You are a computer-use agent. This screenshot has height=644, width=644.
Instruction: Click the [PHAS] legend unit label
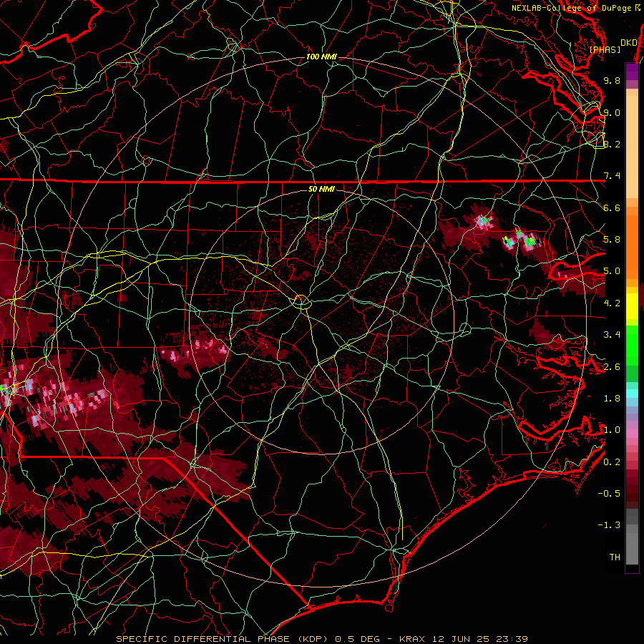click(605, 50)
